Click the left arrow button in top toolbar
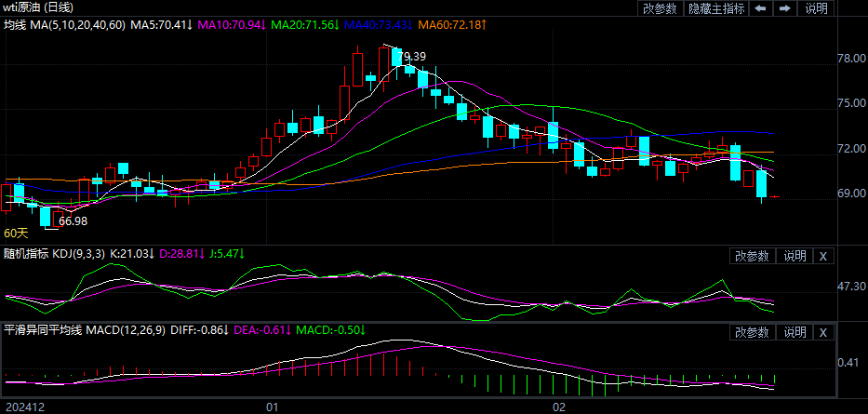The image size is (868, 414). (x=760, y=8)
